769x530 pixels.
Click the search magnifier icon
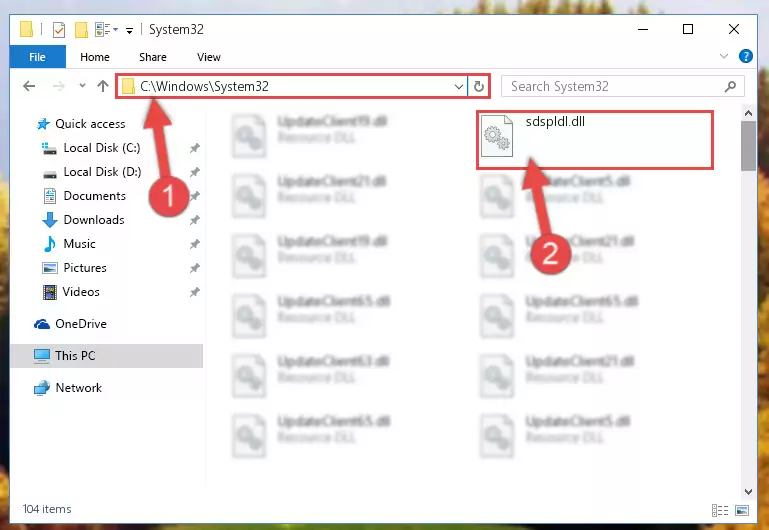pos(730,87)
